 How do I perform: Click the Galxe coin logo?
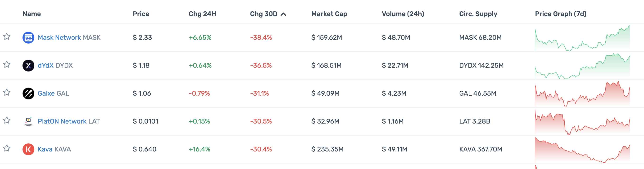28,93
